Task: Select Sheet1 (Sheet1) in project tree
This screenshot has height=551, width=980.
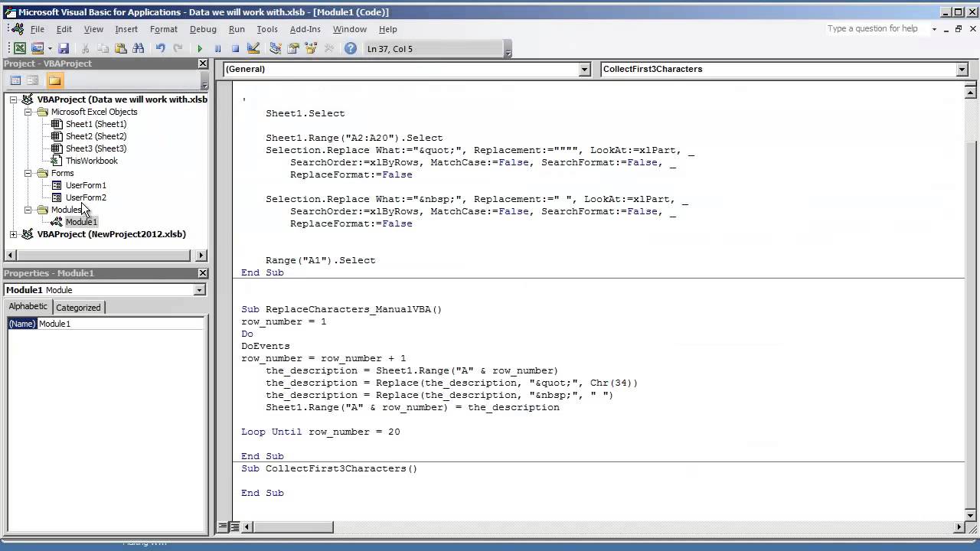Action: point(96,124)
